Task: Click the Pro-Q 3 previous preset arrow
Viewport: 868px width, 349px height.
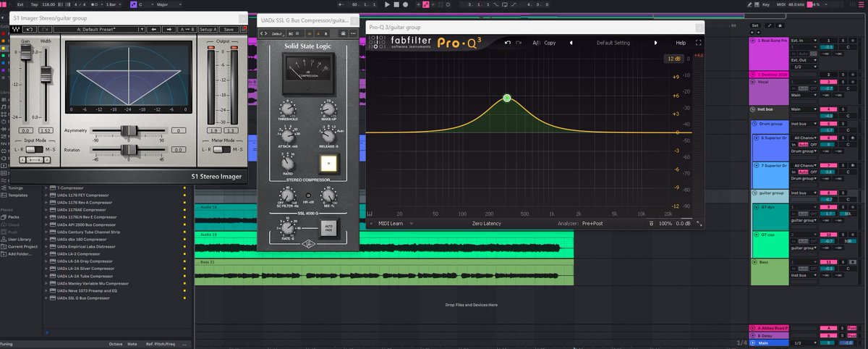Action: click(571, 43)
